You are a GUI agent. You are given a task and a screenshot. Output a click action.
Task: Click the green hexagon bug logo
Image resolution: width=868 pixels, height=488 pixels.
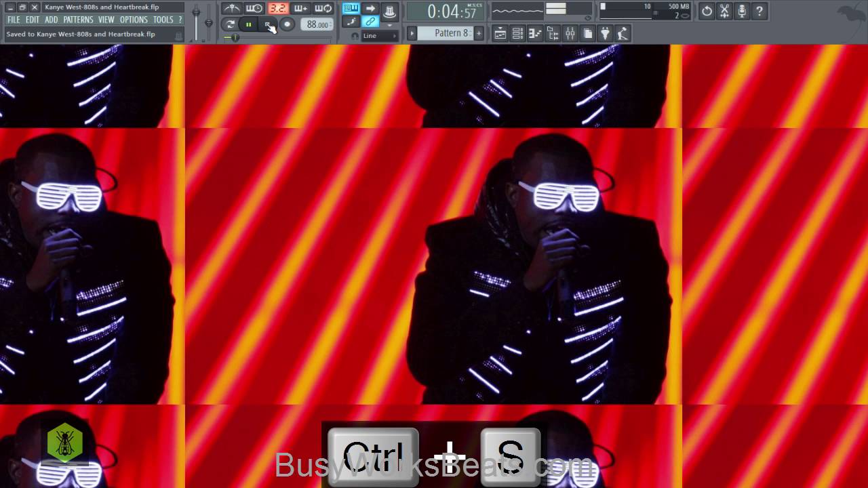pos(65,443)
